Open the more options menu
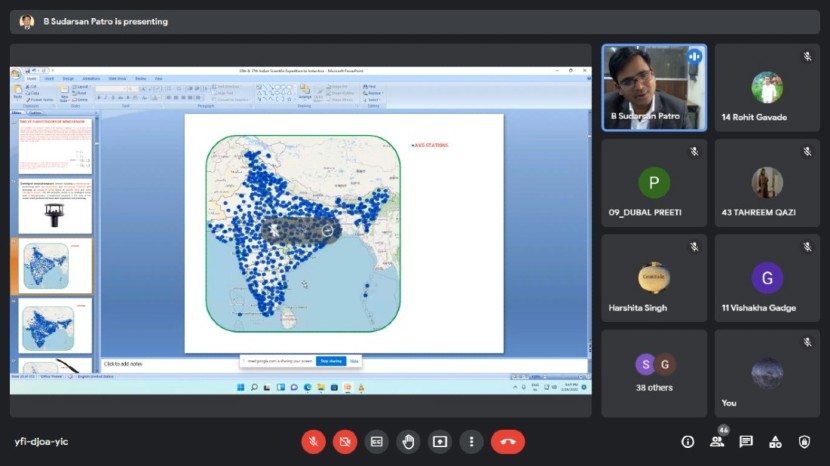Image resolution: width=830 pixels, height=466 pixels. (471, 441)
